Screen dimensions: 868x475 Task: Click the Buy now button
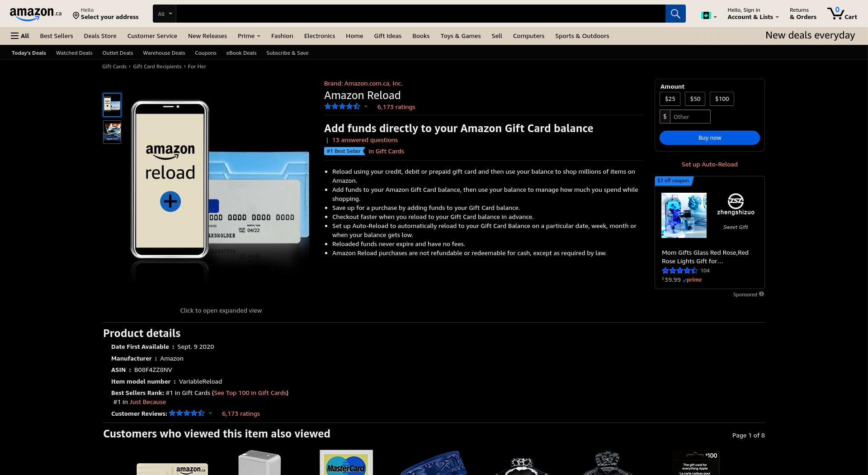(710, 138)
